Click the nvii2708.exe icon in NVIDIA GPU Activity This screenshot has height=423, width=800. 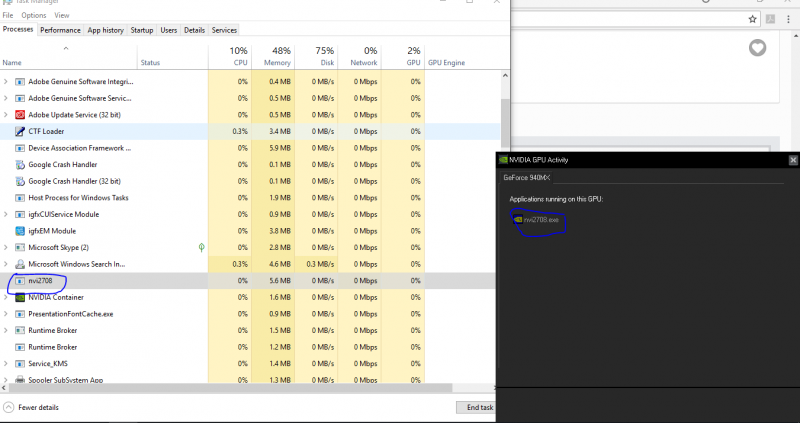coord(517,219)
